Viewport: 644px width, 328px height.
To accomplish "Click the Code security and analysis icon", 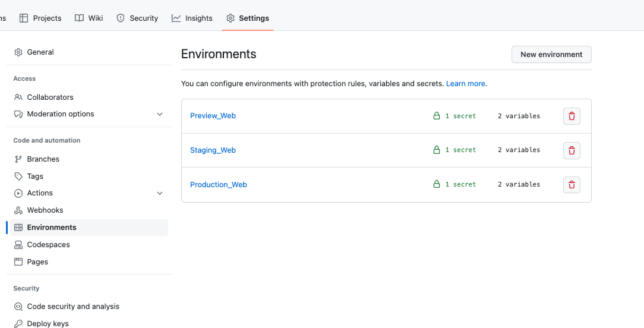I will tap(18, 307).
